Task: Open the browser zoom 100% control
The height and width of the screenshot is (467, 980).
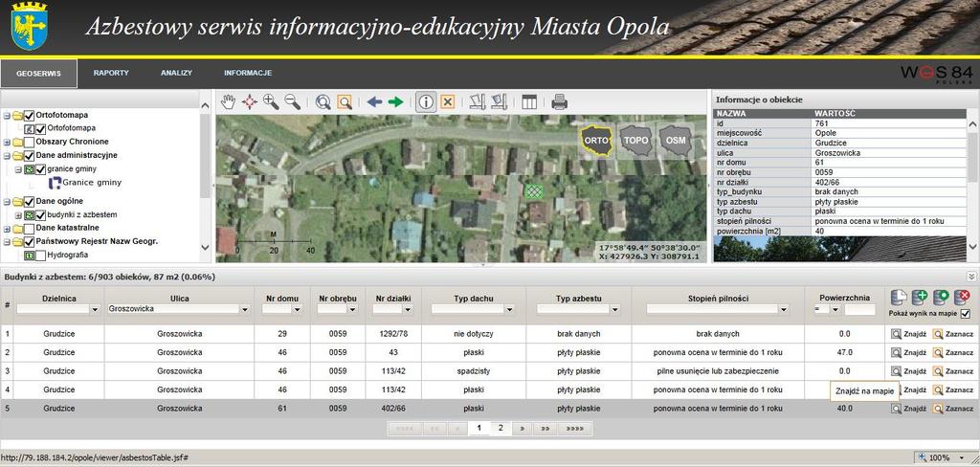Action: (x=943, y=457)
